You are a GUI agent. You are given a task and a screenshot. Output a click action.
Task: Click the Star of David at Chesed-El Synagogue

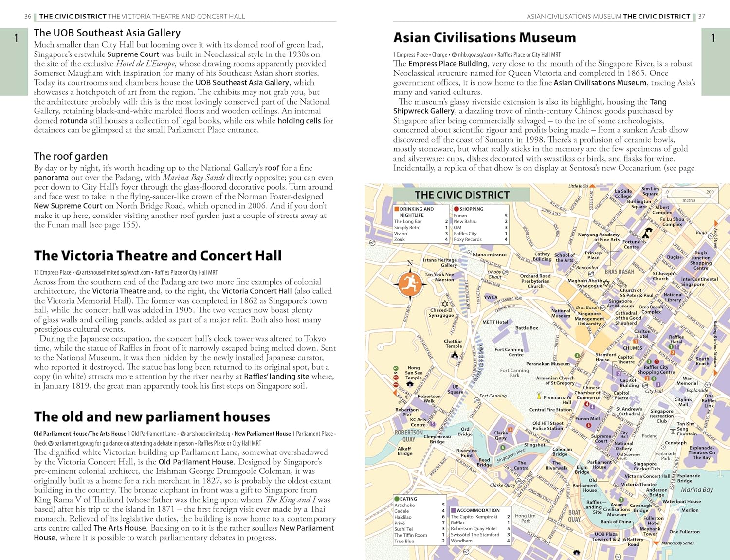pos(445,304)
